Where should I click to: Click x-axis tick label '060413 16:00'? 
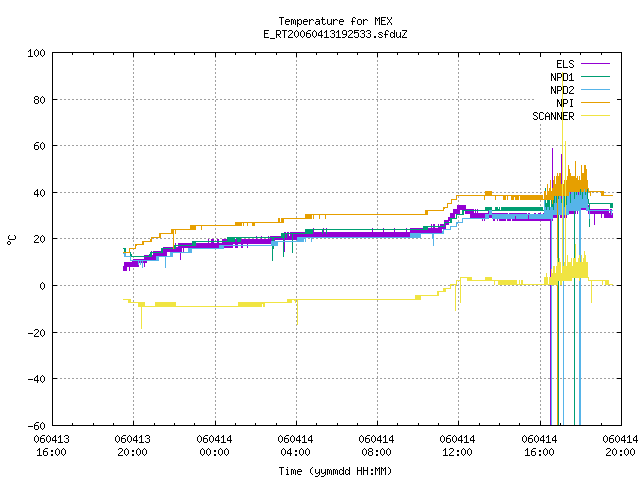51,446
